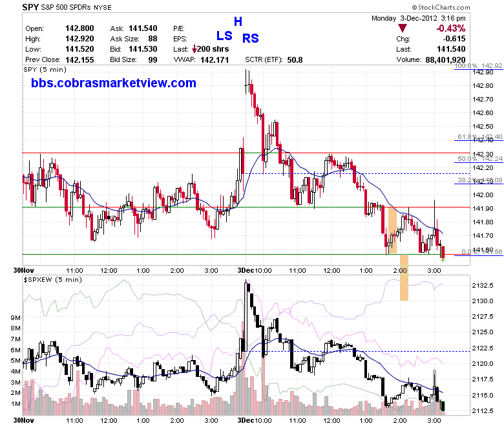Viewport: 504px width, 426px height.
Task: Click the 50.0%: 142.24 Fibonacci label
Action: 480,158
